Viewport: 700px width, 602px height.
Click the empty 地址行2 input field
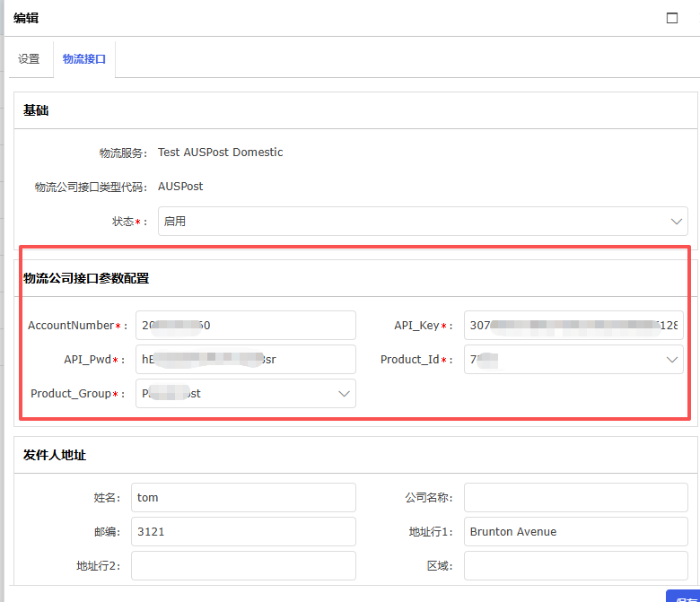pyautogui.click(x=243, y=566)
